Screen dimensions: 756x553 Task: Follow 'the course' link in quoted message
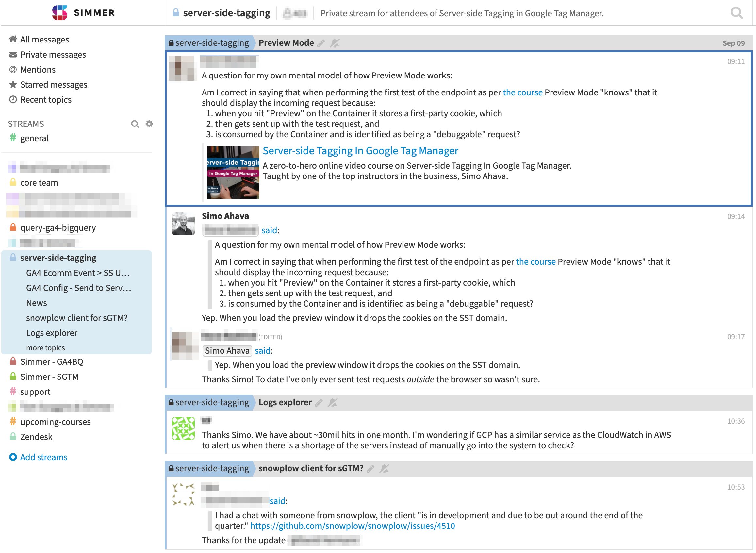(535, 262)
